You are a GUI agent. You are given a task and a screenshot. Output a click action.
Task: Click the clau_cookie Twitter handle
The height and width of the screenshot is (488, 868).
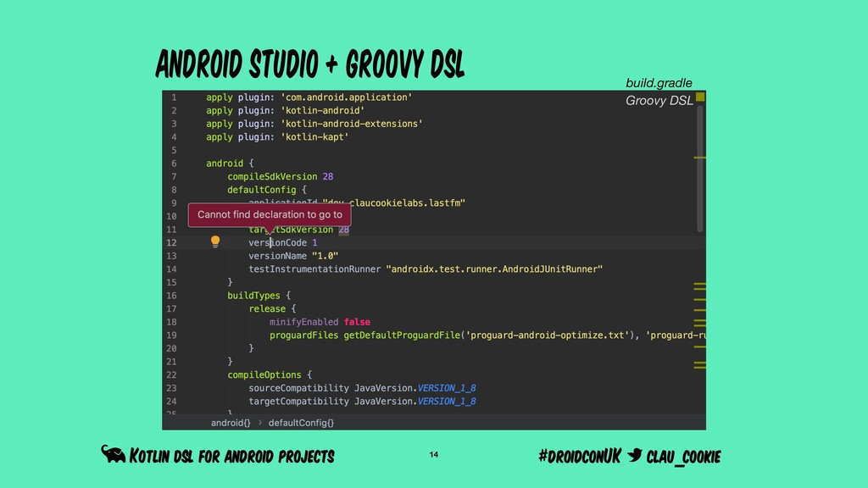[684, 457]
